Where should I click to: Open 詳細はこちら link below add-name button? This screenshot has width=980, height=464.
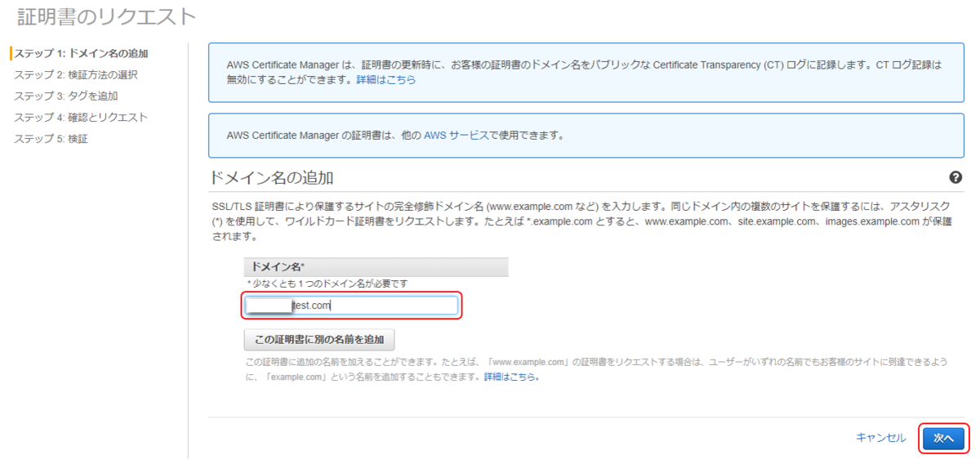511,377
